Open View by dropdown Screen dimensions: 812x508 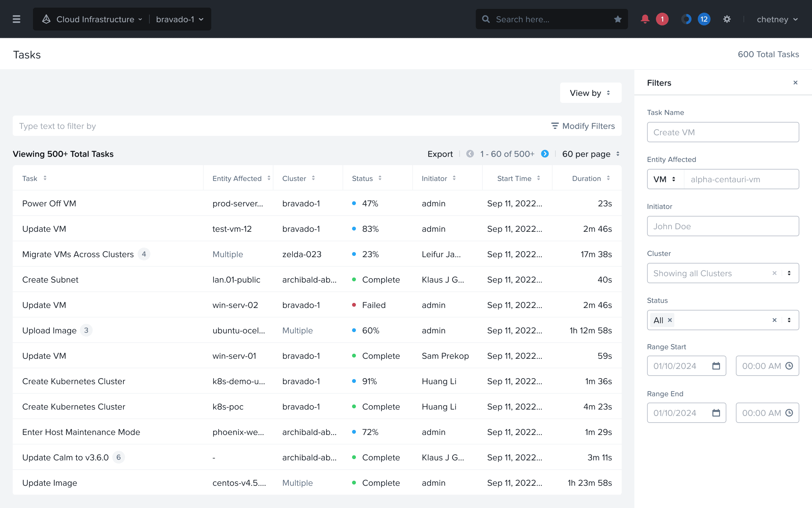[x=591, y=93]
